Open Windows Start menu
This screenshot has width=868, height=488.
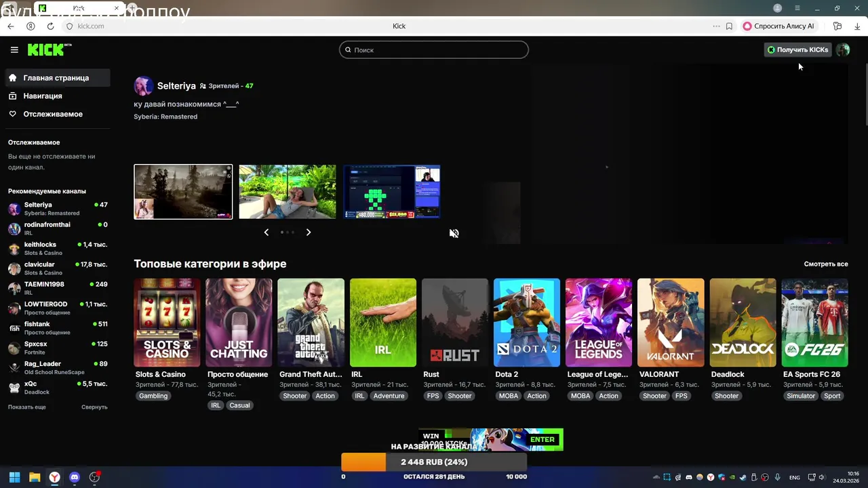click(14, 477)
